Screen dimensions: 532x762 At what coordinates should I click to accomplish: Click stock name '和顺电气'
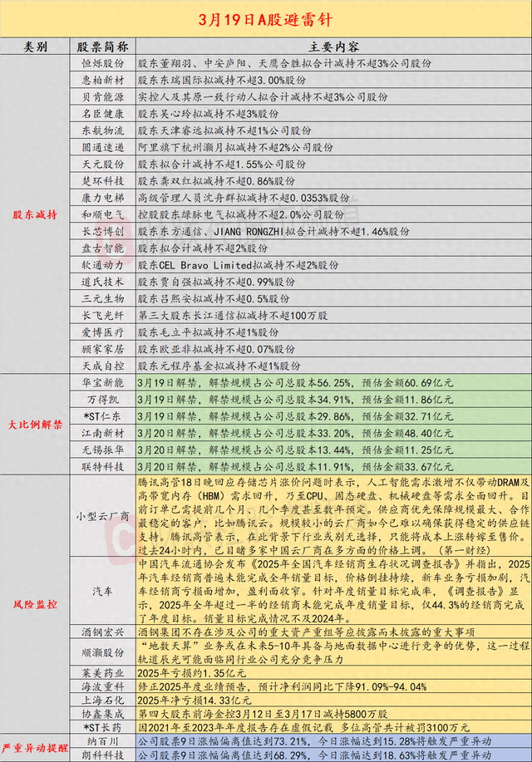[102, 214]
